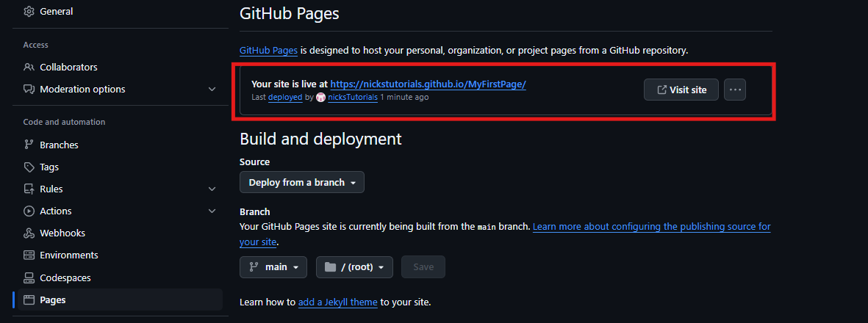Image resolution: width=868 pixels, height=323 pixels.
Task: Click the Access section label
Action: [35, 45]
